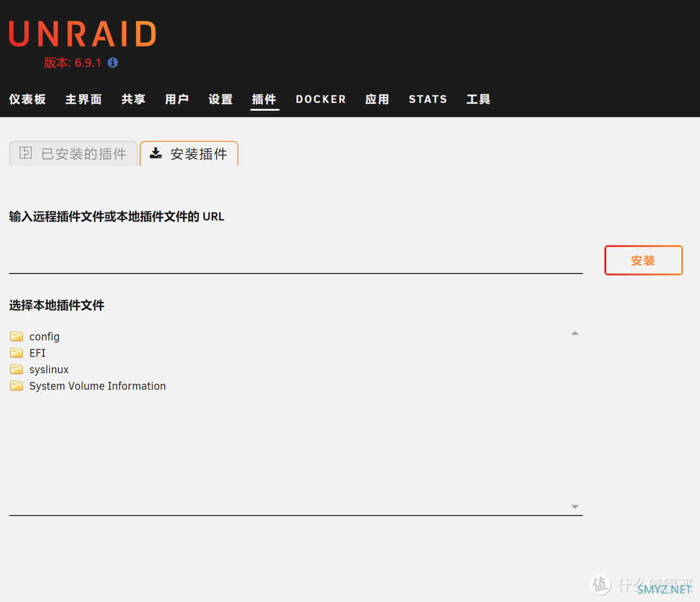Viewport: 700px width, 602px height.
Task: Select the syslinux folder name
Action: 49,369
